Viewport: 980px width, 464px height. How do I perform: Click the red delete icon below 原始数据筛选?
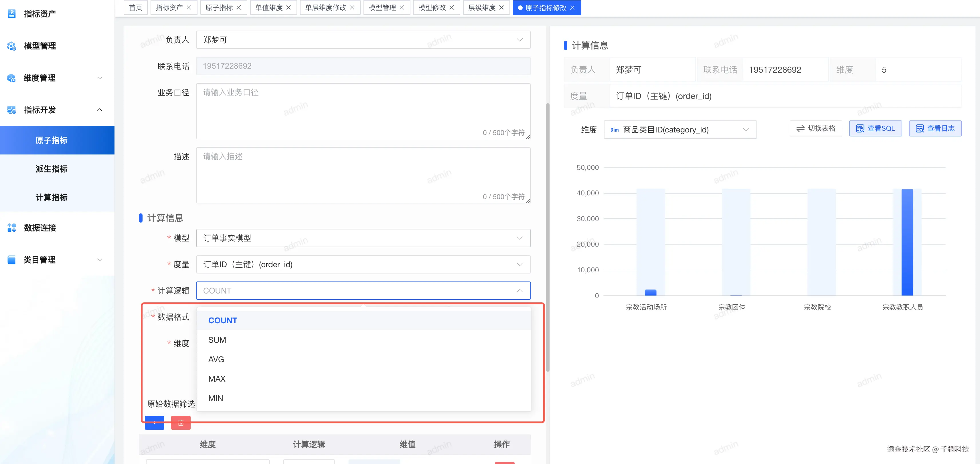(x=181, y=422)
